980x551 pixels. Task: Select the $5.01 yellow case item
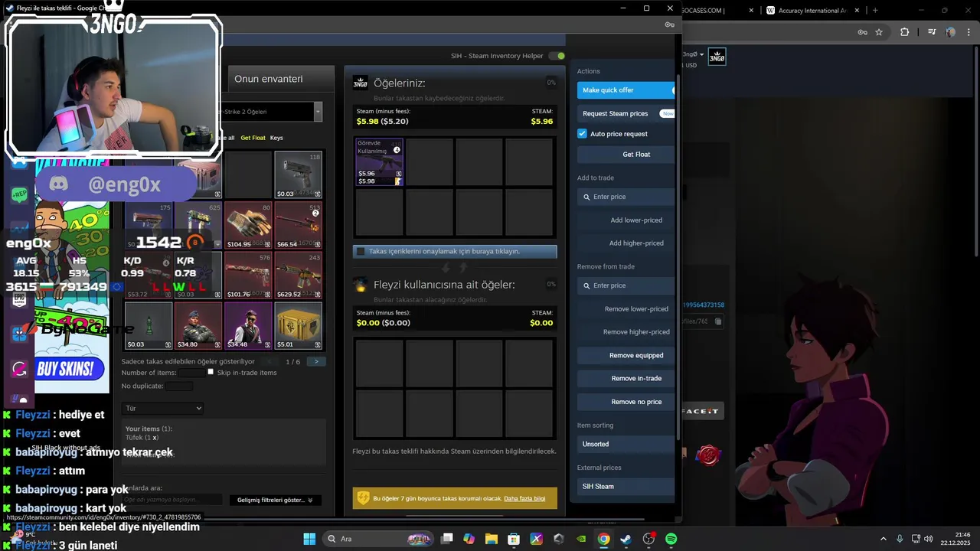(299, 326)
